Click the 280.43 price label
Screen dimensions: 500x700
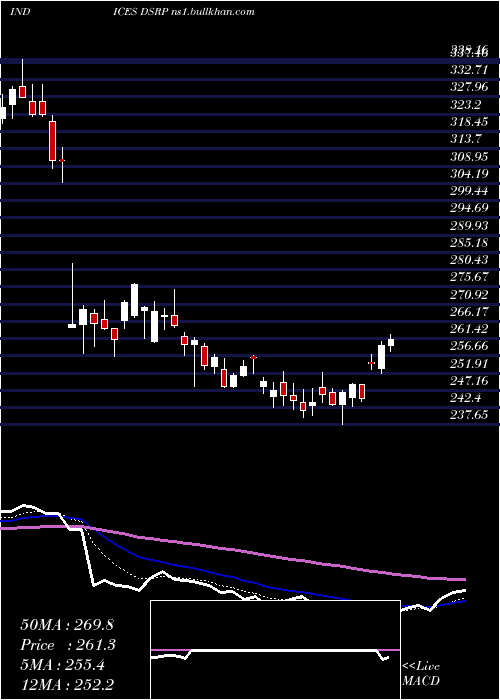click(470, 260)
